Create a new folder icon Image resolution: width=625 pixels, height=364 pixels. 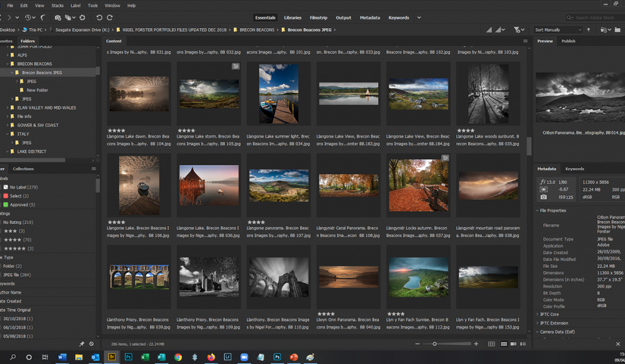[x=617, y=30]
